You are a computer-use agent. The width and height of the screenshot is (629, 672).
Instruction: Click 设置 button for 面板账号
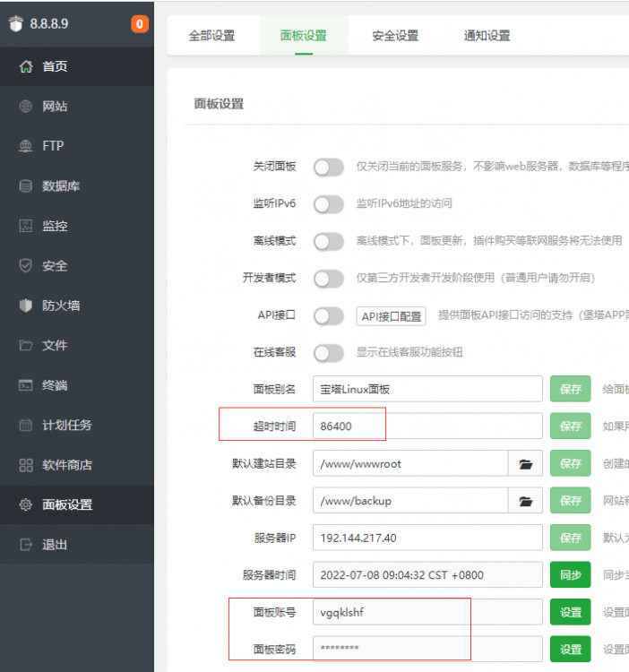[x=570, y=612]
